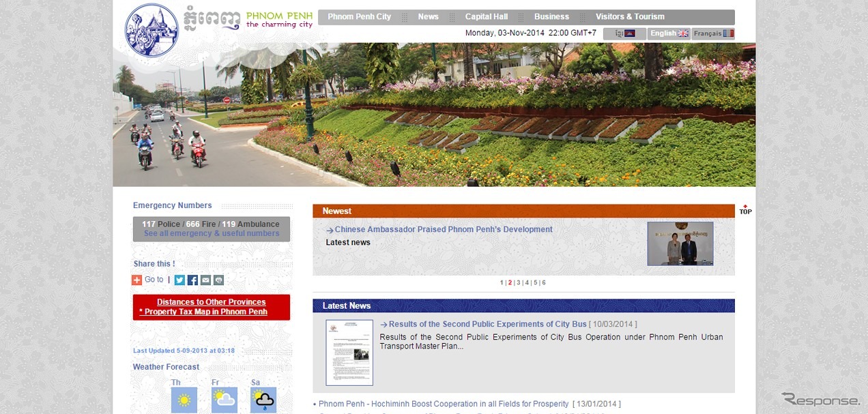The width and height of the screenshot is (868, 414).
Task: Jump to top using the TOP icon
Action: tap(745, 210)
